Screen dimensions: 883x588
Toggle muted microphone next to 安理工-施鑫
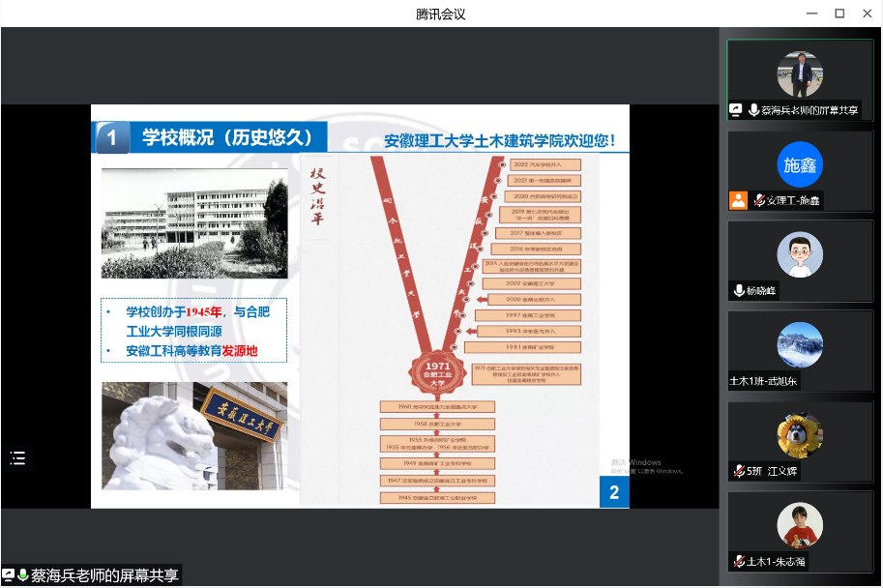click(x=759, y=200)
